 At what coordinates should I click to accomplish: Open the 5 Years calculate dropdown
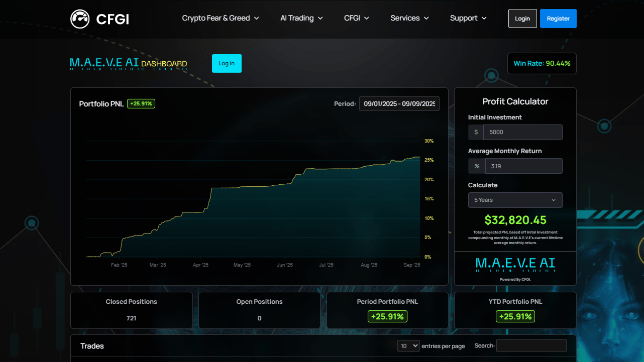[x=515, y=200]
